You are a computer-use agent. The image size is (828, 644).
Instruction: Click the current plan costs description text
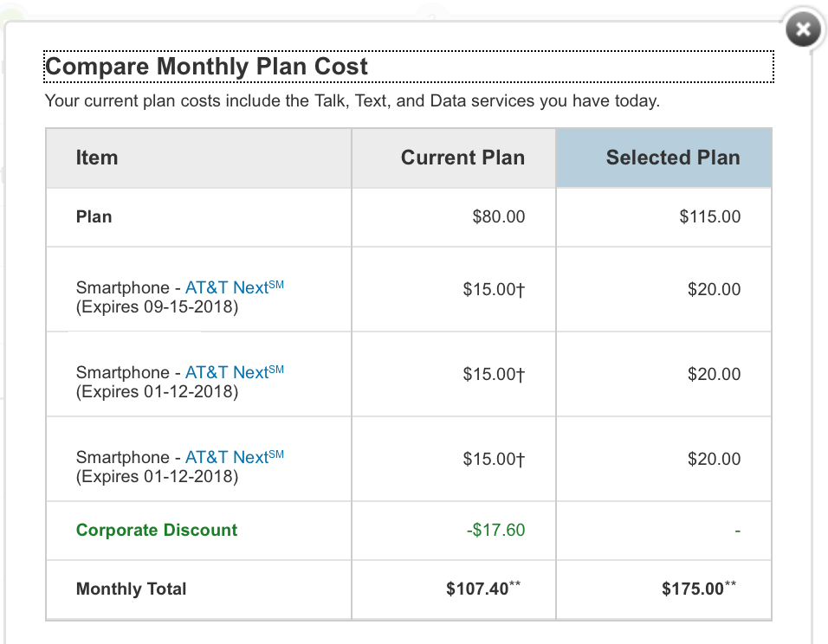click(x=352, y=101)
